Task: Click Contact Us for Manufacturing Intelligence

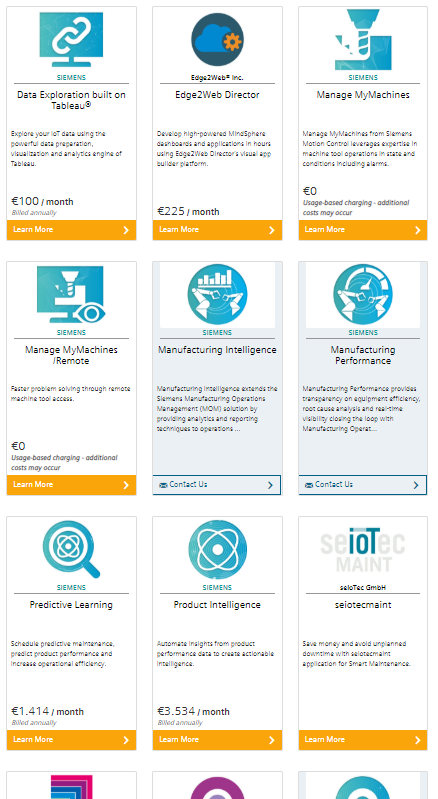Action: tap(217, 485)
